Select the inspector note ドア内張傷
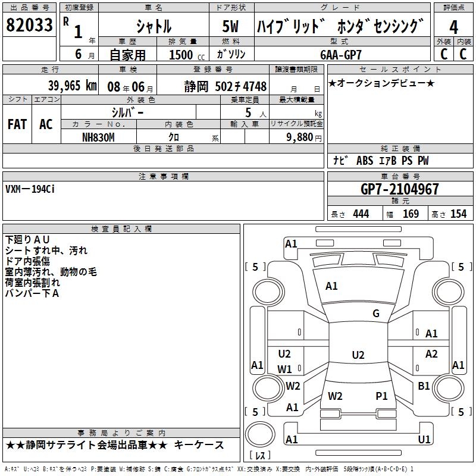This screenshot has height=476, width=476. [x=27, y=261]
